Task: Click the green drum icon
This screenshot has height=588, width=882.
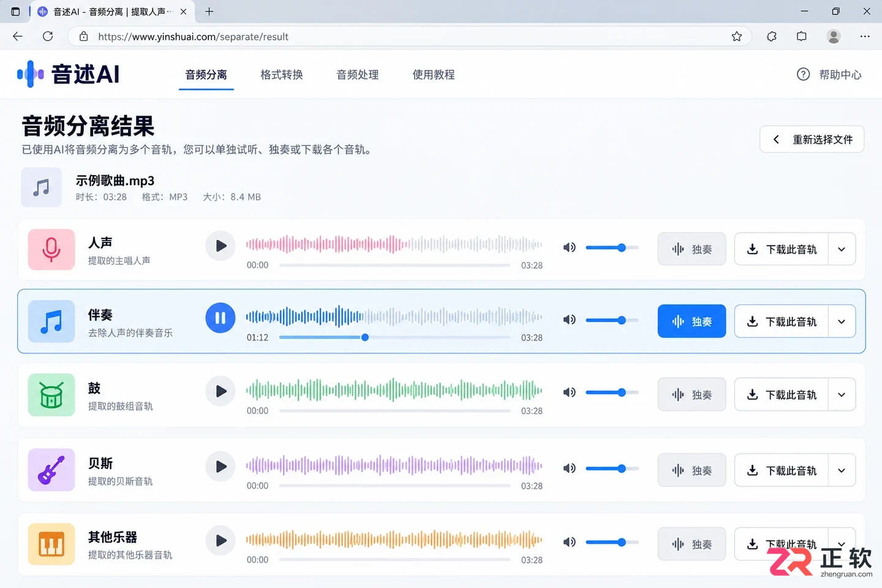Action: [51, 395]
